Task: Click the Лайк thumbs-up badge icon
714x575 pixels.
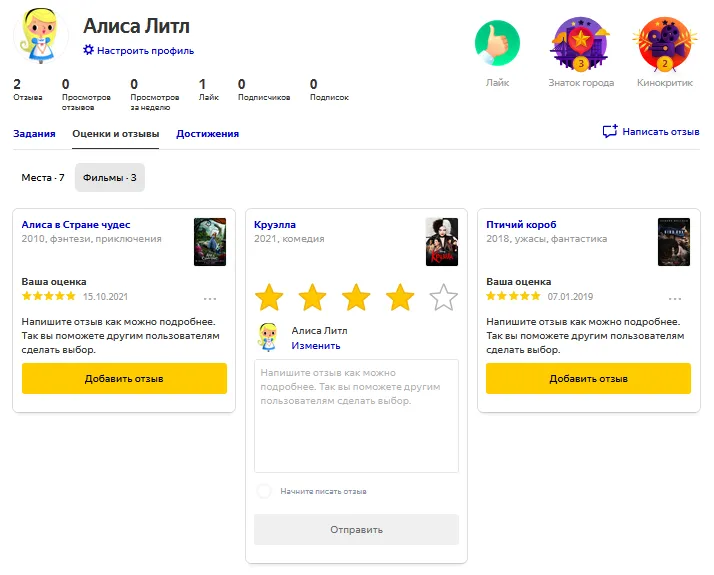Action: tap(497, 44)
